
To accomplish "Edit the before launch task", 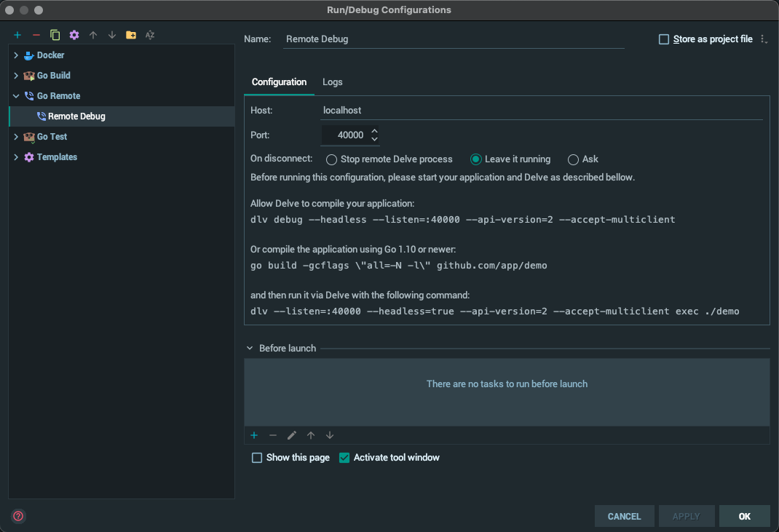I will click(x=292, y=435).
